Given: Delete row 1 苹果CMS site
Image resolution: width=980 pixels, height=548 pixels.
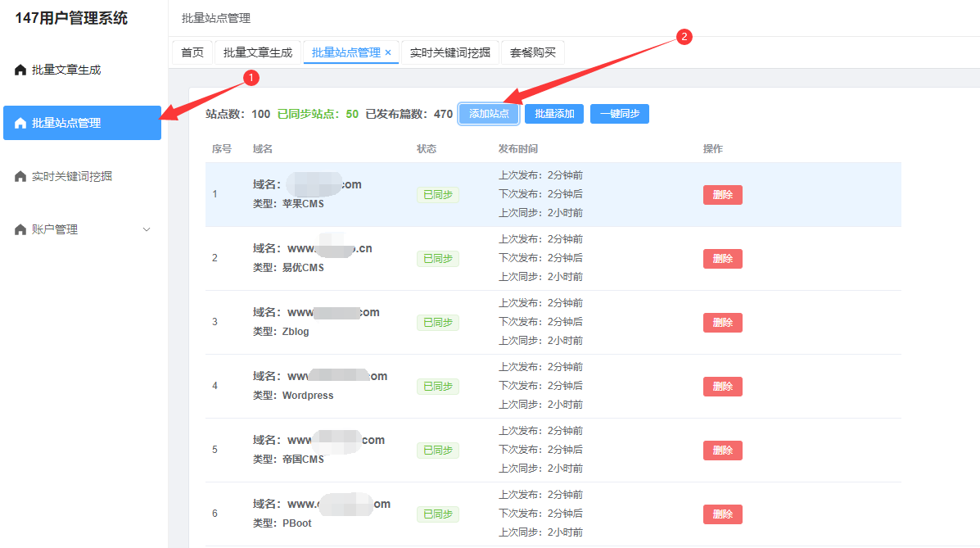Looking at the screenshot, I should 722,195.
